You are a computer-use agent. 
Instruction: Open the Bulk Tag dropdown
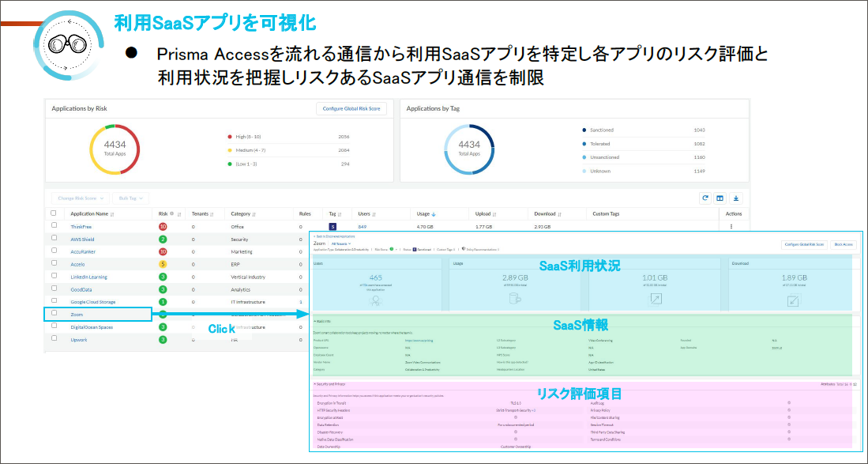click(x=130, y=198)
